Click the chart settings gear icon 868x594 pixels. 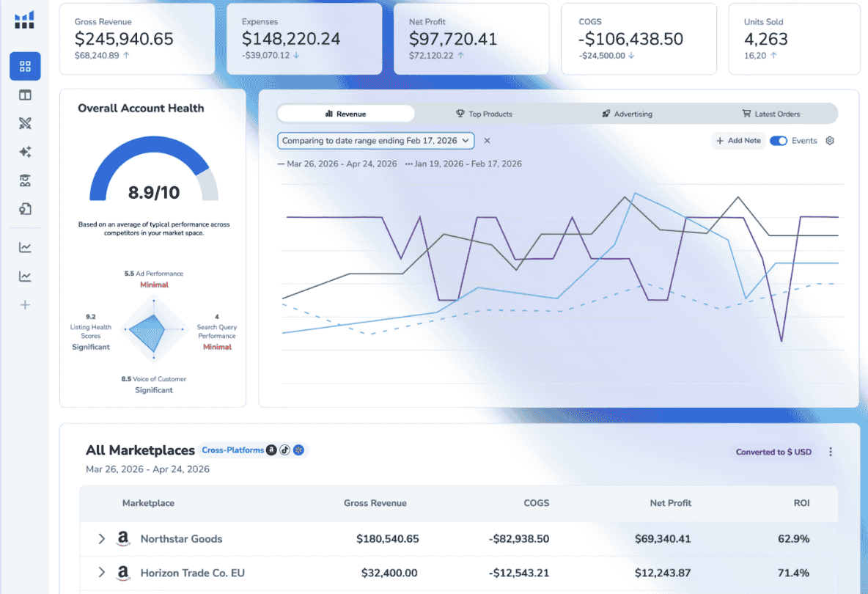click(x=830, y=141)
